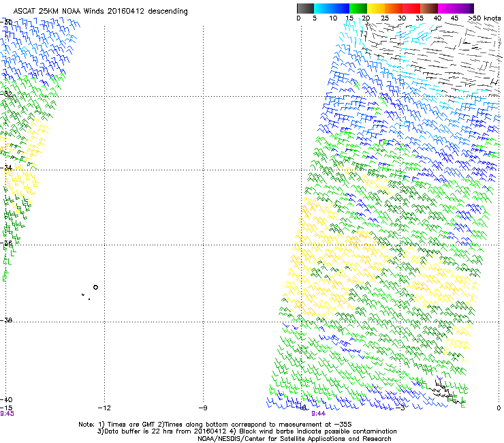Image resolution: width=504 pixels, height=443 pixels.
Task: Click the '-32' latitude axis label
Action: (6, 94)
